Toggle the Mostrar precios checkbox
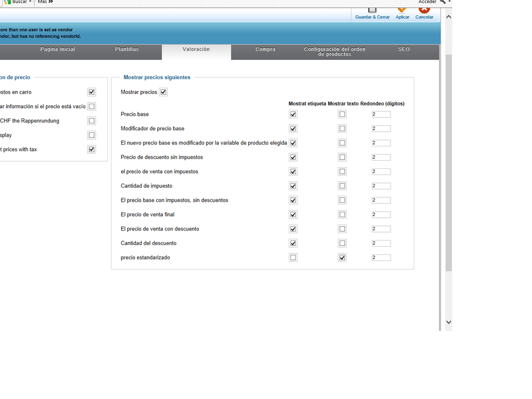 point(163,92)
